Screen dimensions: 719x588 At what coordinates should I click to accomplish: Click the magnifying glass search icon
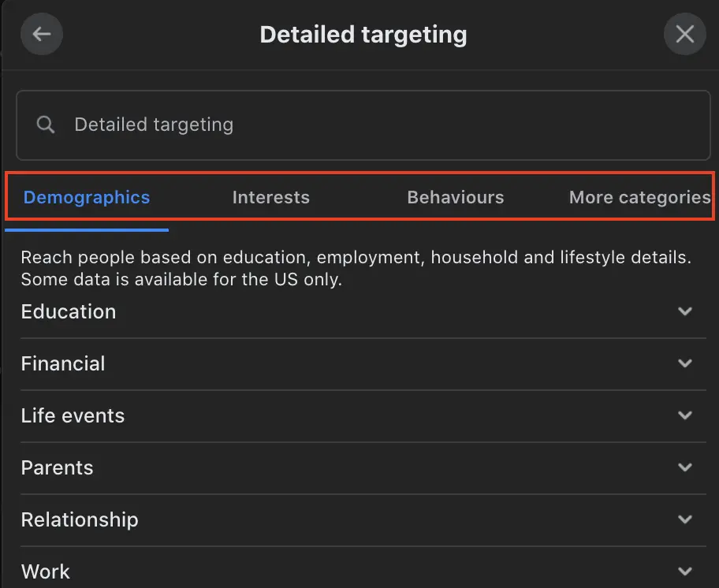(x=46, y=125)
